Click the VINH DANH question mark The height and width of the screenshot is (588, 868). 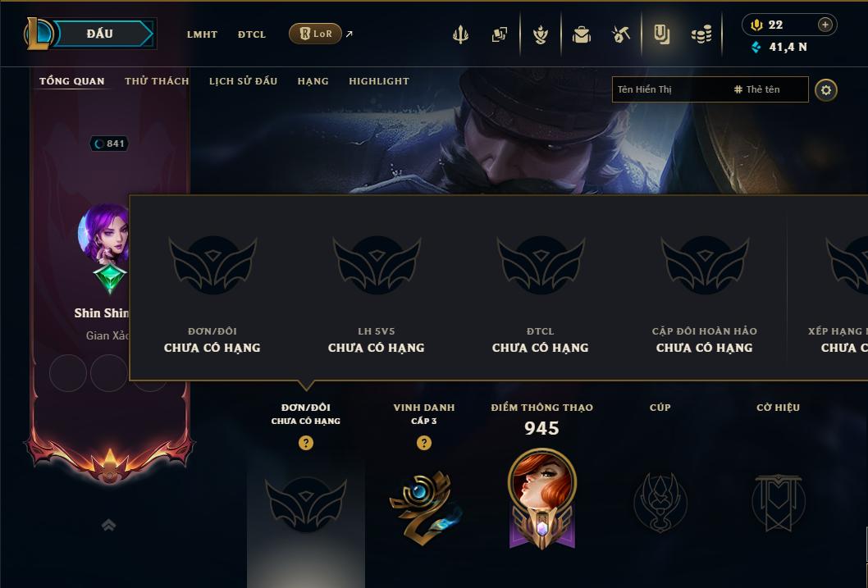[x=424, y=443]
